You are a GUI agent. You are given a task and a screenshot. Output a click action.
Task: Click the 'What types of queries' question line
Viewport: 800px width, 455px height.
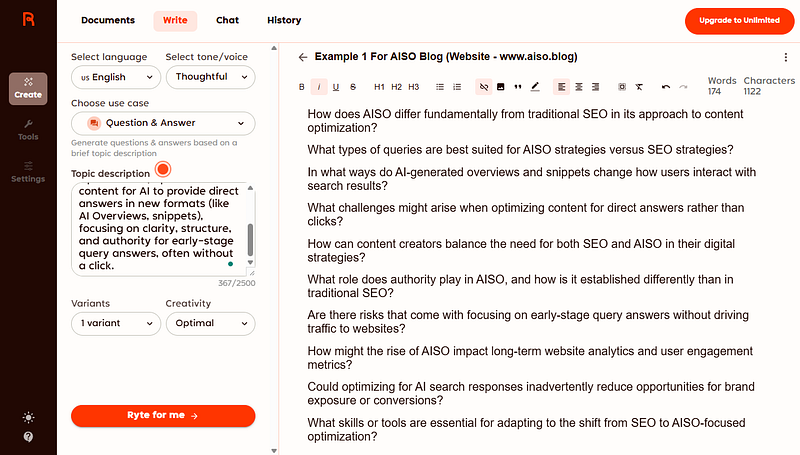tap(520, 150)
